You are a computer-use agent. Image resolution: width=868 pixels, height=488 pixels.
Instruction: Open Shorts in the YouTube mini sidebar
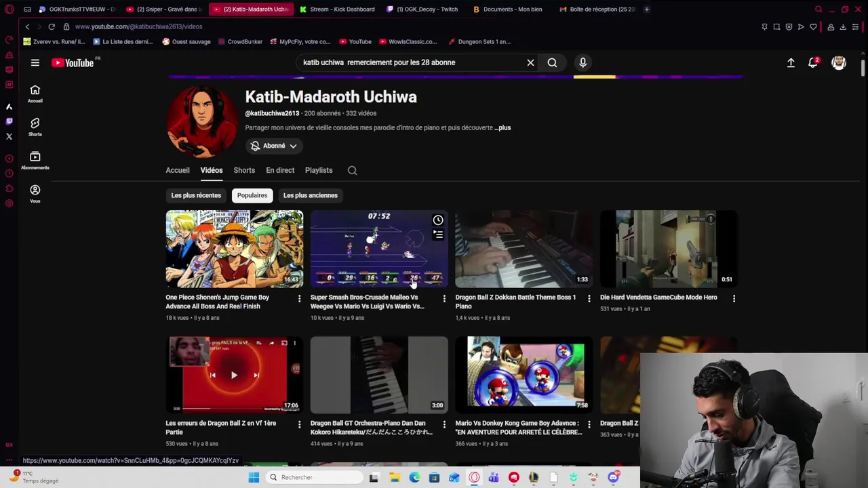[x=35, y=127]
